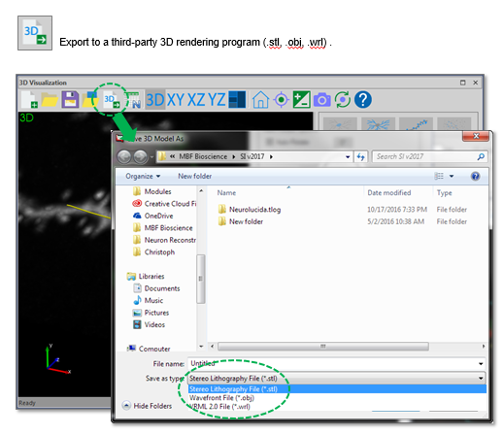Open the Organize dropdown menu
This screenshot has height=435, width=504.
coord(143,176)
